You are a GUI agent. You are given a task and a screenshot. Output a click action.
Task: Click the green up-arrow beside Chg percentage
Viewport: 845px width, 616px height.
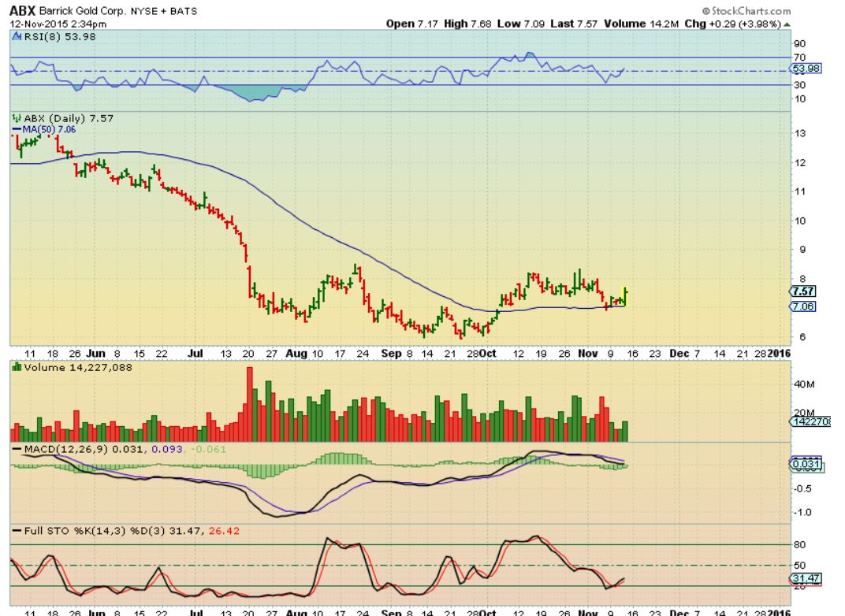(x=786, y=24)
